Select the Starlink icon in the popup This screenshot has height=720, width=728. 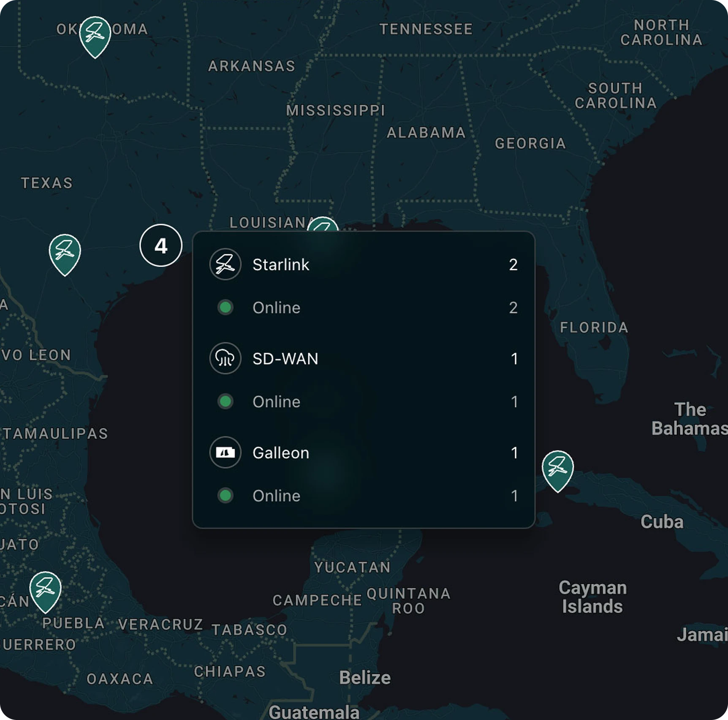click(x=225, y=265)
